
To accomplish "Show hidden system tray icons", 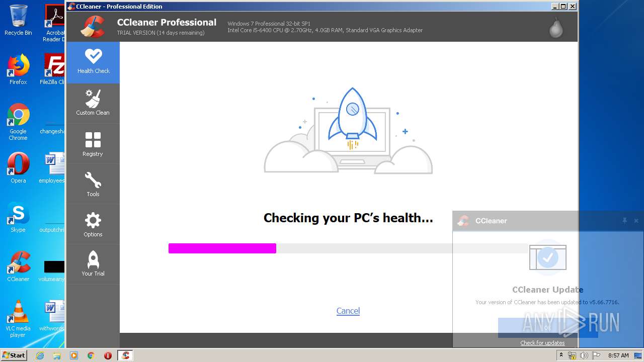I will point(561,355).
